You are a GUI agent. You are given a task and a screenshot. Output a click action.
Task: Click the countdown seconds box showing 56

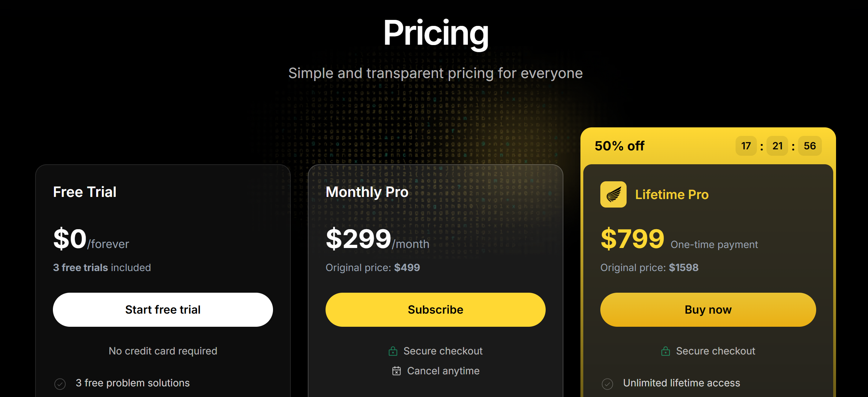[x=810, y=146]
